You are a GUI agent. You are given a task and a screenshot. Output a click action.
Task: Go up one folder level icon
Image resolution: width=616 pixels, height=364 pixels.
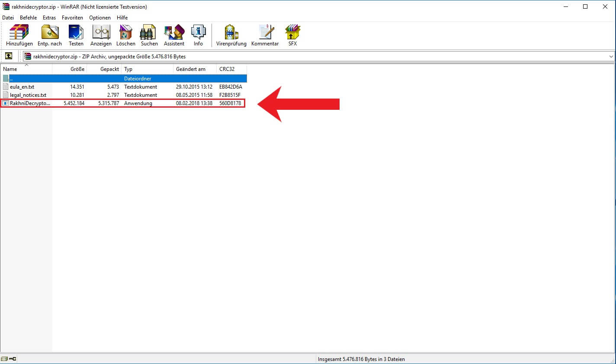pyautogui.click(x=9, y=56)
